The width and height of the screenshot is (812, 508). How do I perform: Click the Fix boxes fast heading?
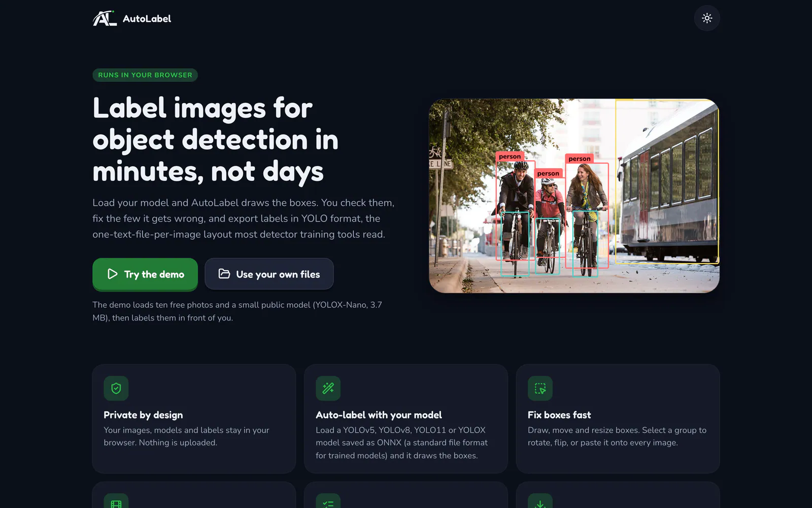click(x=559, y=415)
